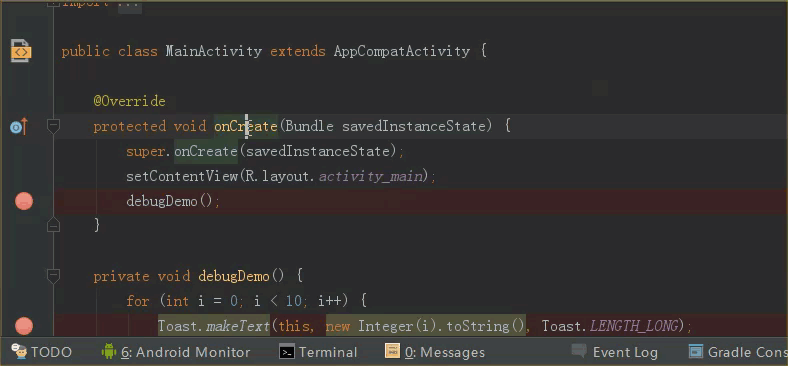Image resolution: width=788 pixels, height=366 pixels.
Task: Open the 6: Android Monitor tool window
Action: (176, 352)
